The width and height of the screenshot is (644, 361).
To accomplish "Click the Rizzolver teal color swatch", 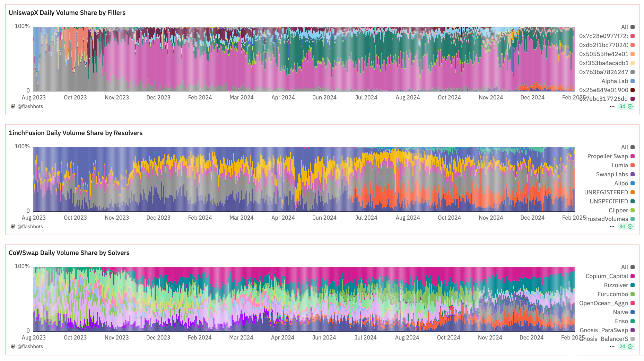I will click(633, 285).
